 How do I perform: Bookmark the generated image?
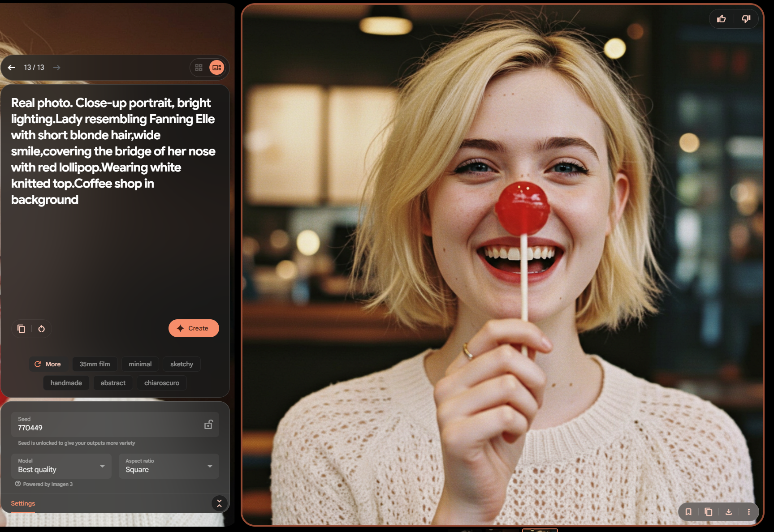[688, 512]
